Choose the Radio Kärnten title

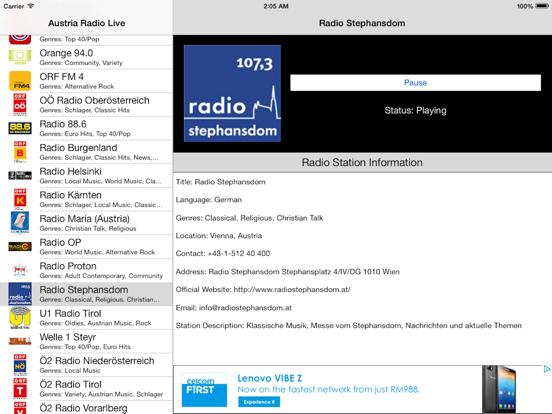click(70, 195)
